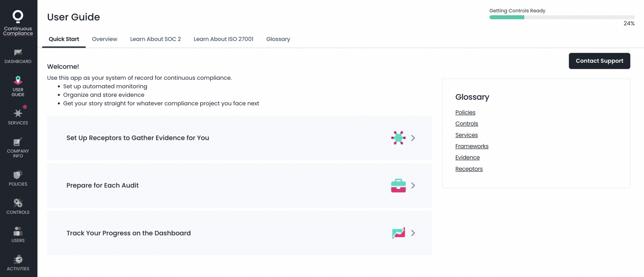Go to Policies shield icon
644x277 pixels.
click(18, 175)
